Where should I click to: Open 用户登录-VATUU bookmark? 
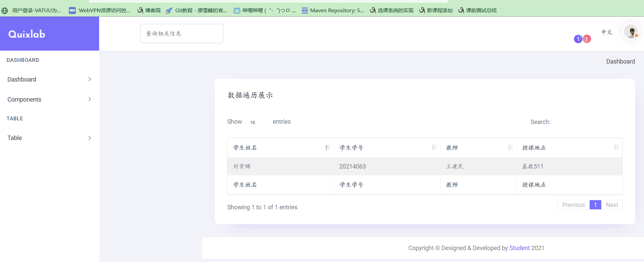(32, 11)
